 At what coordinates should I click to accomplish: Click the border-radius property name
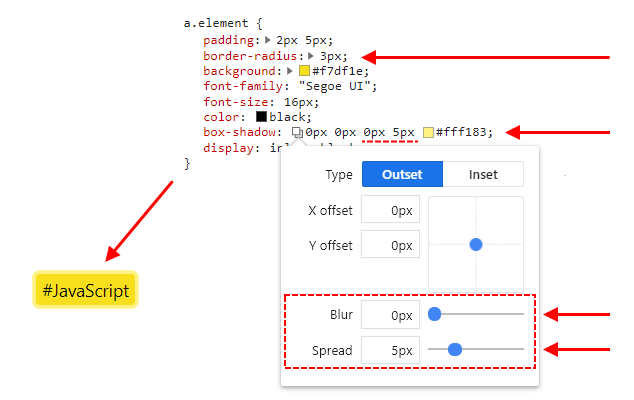pos(250,55)
